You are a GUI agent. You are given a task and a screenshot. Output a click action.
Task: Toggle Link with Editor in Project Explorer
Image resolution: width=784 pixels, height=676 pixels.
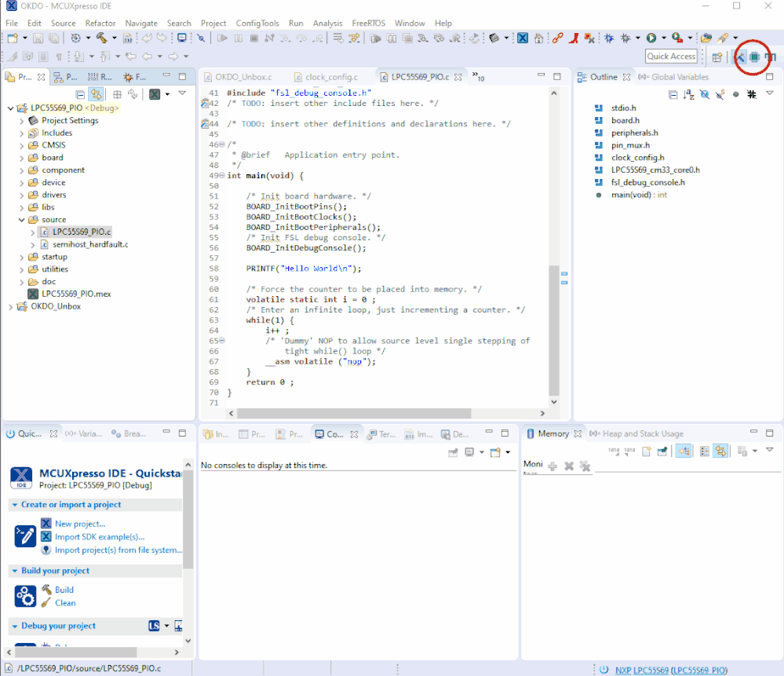pos(96,94)
